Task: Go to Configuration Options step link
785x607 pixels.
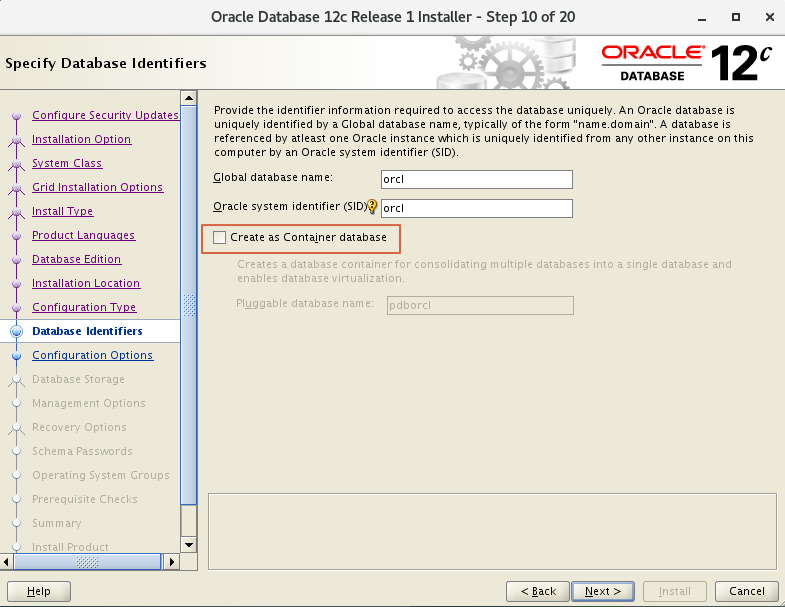Action: (92, 355)
